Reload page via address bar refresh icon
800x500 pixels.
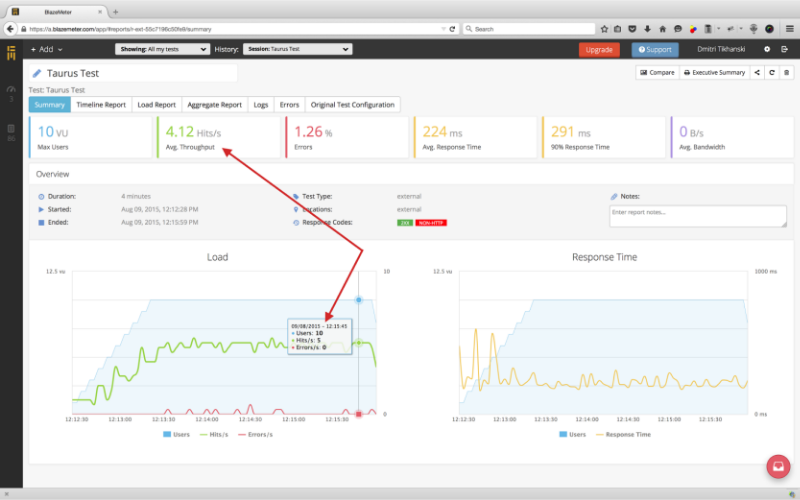tap(452, 29)
